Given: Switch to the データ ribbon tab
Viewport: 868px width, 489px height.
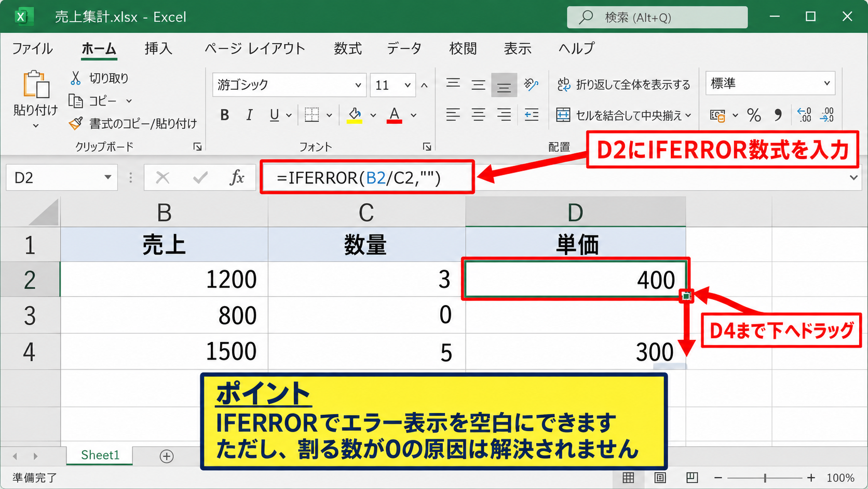Looking at the screenshot, I should 404,48.
